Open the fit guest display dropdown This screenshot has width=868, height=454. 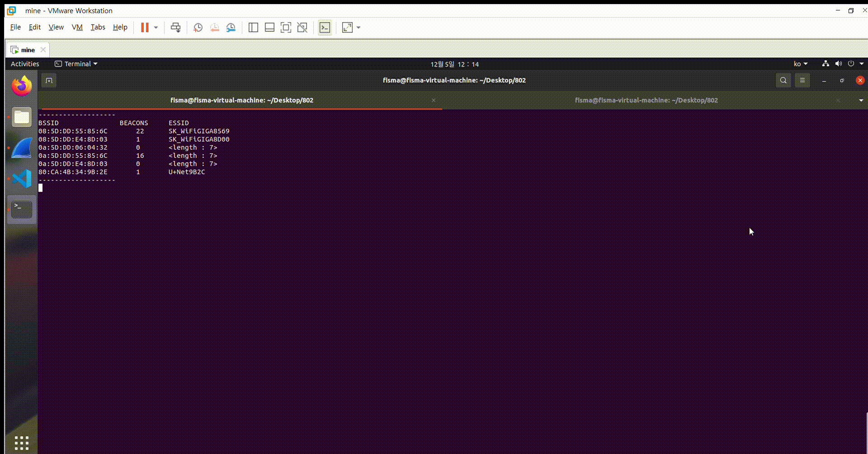359,28
